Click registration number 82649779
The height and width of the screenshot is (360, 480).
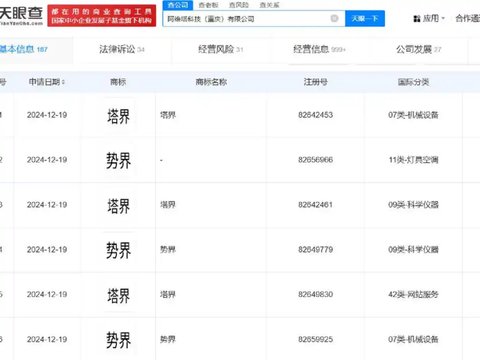315,250
